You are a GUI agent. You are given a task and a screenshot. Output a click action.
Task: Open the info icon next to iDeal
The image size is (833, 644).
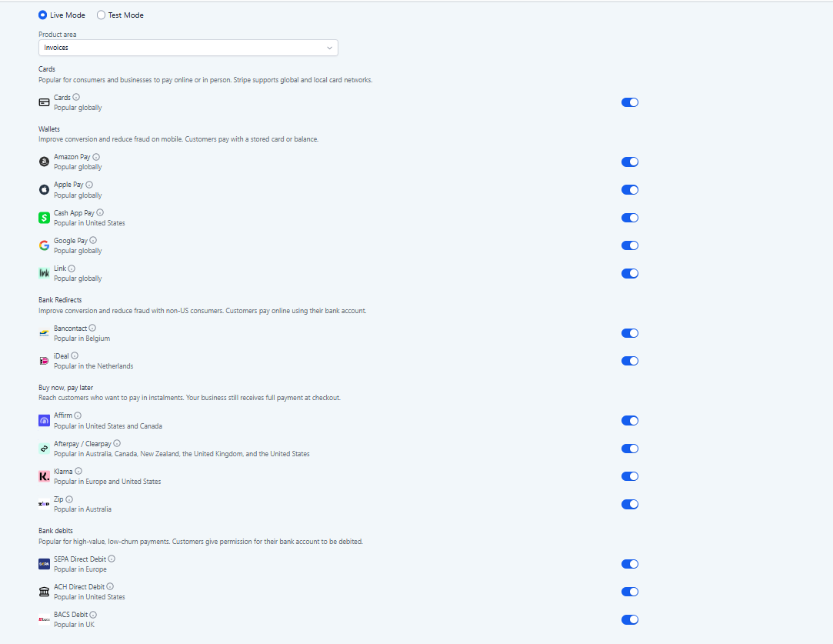pos(75,356)
